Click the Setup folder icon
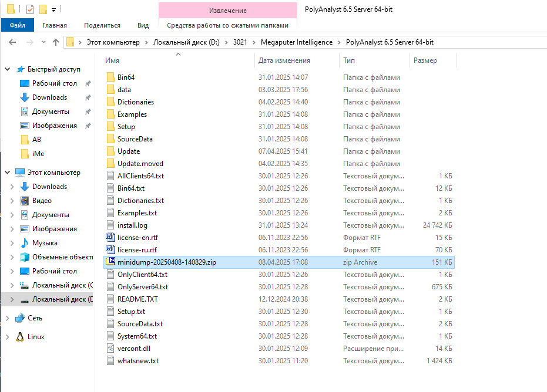The width and height of the screenshot is (547, 392). tap(110, 127)
